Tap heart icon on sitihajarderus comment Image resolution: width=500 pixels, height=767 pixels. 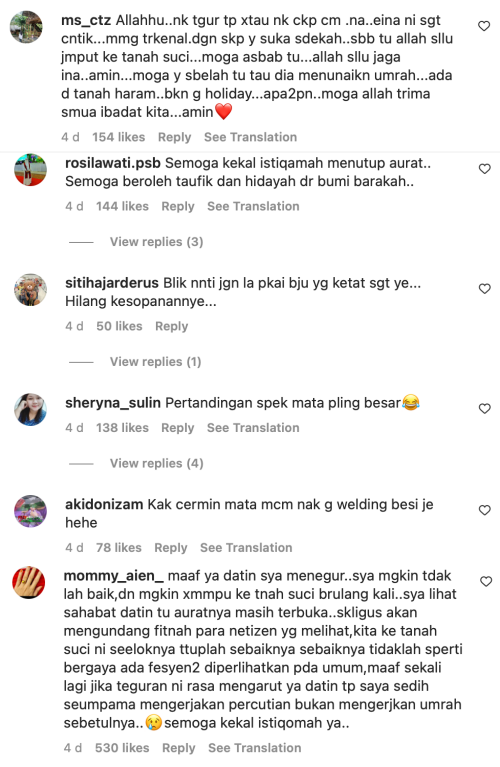(x=484, y=289)
